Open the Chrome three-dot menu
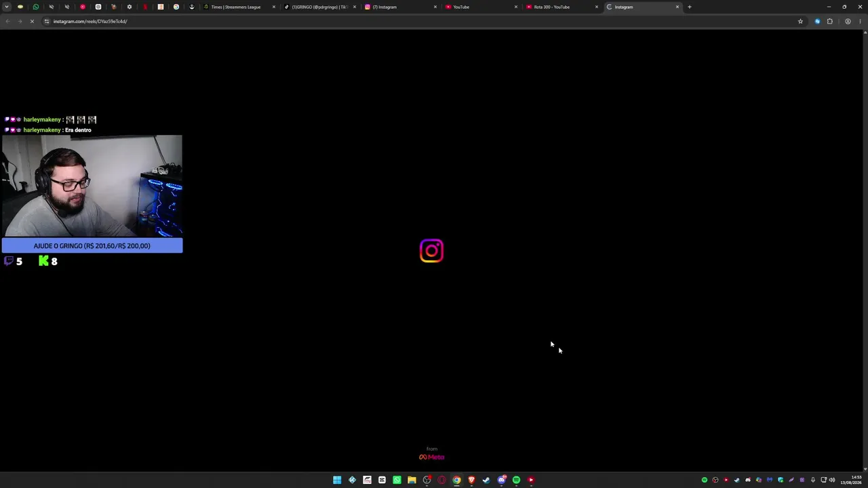The image size is (868, 488). [861, 21]
